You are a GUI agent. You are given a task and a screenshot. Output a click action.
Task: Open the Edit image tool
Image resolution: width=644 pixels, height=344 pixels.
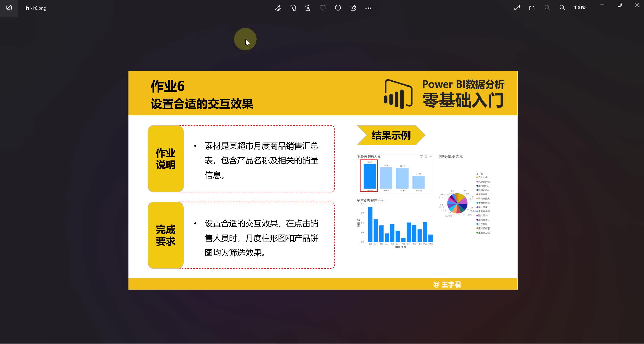277,8
